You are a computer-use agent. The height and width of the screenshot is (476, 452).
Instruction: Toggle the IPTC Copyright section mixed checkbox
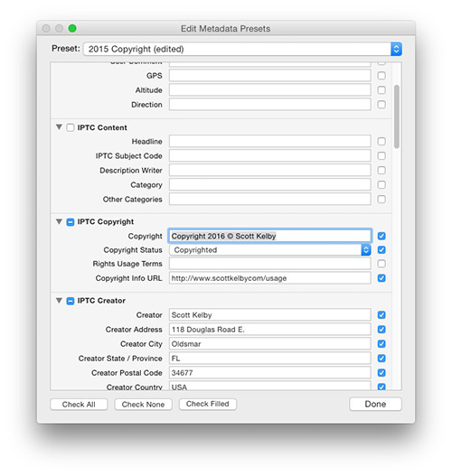coord(71,222)
